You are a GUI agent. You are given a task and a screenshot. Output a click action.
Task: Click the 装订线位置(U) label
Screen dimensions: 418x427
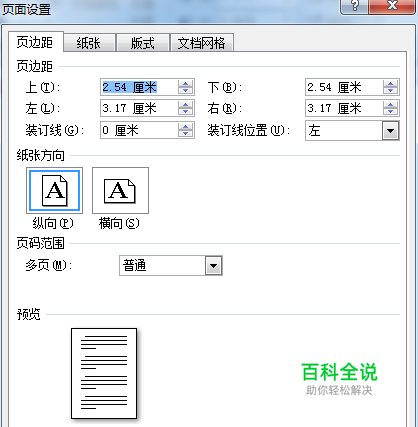point(248,130)
